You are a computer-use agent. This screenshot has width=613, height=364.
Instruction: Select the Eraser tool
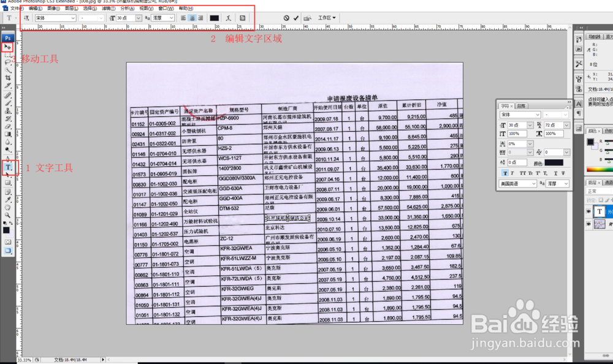pyautogui.click(x=7, y=127)
